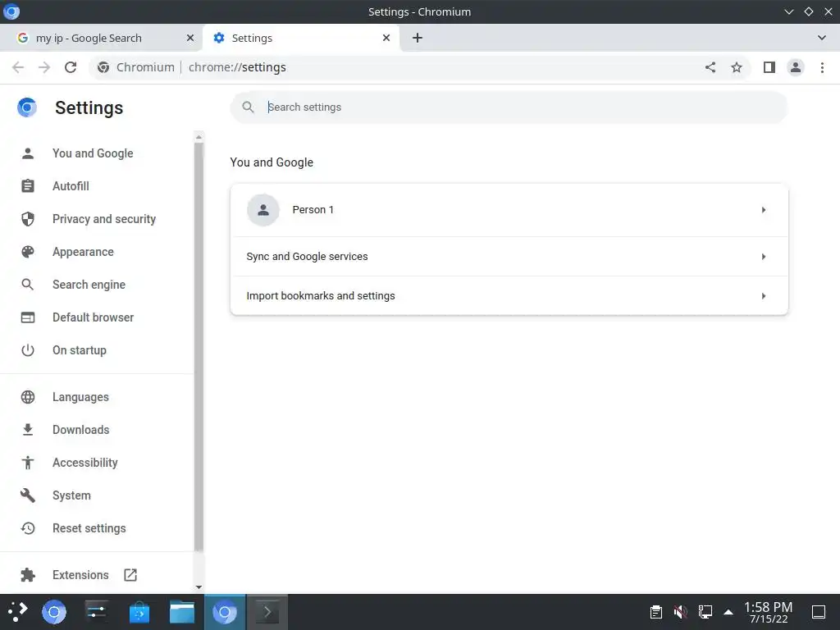Open Accessibility settings
Image resolution: width=840 pixels, height=630 pixels.
[x=85, y=463]
